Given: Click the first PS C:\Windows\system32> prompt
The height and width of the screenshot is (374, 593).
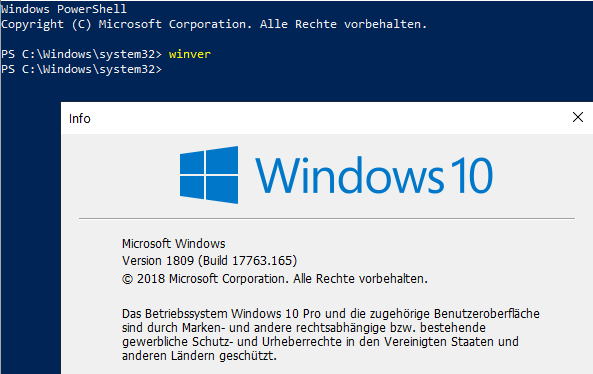Looking at the screenshot, I should pos(81,54).
